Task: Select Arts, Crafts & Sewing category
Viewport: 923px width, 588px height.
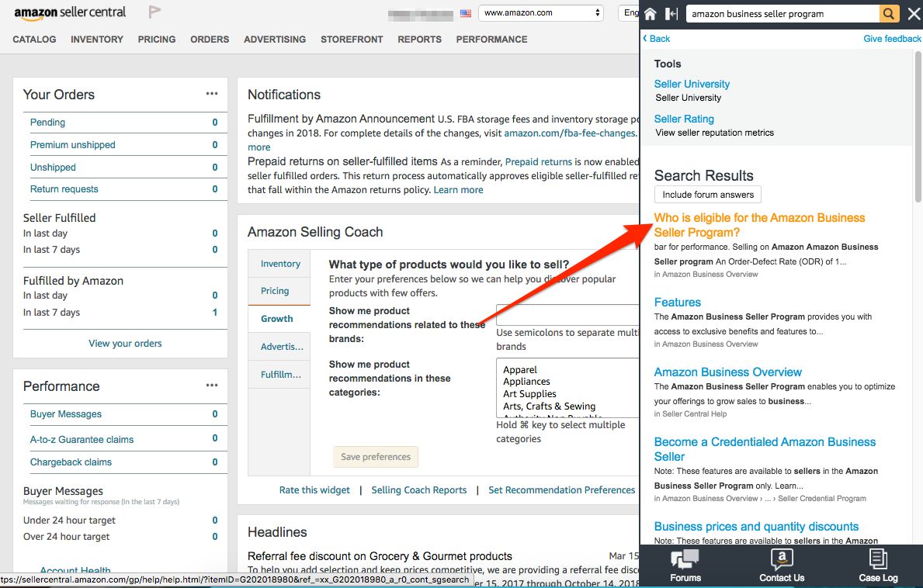Action: point(549,406)
